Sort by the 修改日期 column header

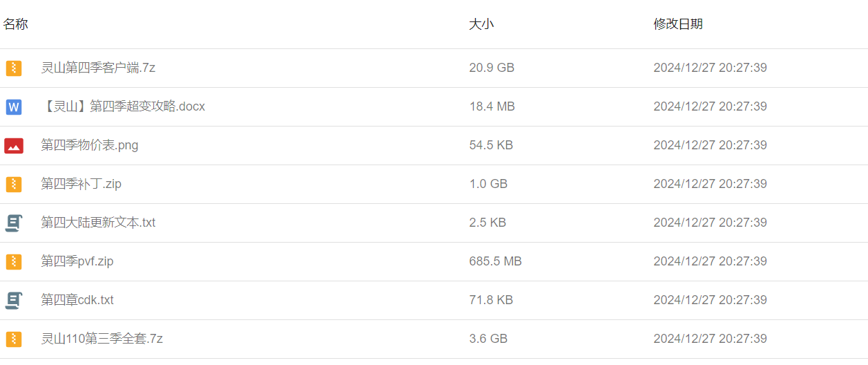[x=678, y=24]
